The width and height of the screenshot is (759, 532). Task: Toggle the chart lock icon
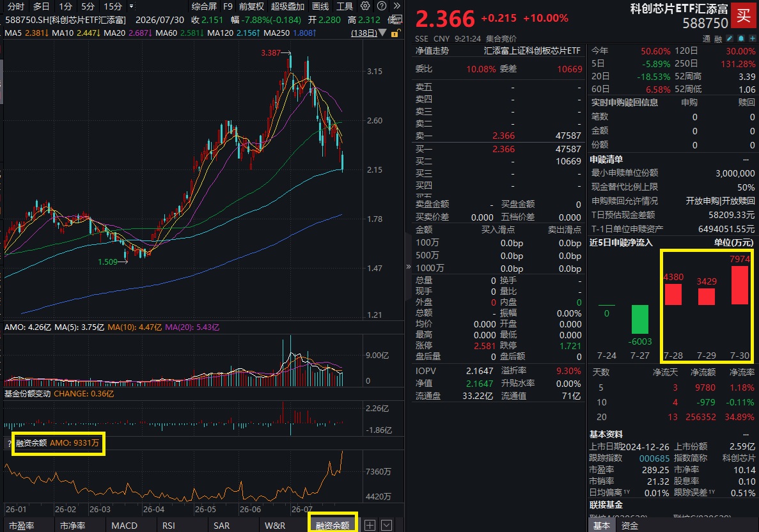(x=395, y=33)
